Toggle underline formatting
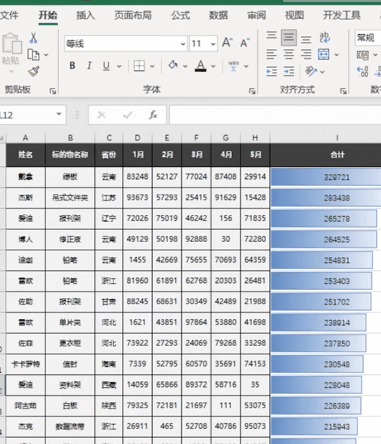The height and width of the screenshot is (444, 381). coord(106,66)
